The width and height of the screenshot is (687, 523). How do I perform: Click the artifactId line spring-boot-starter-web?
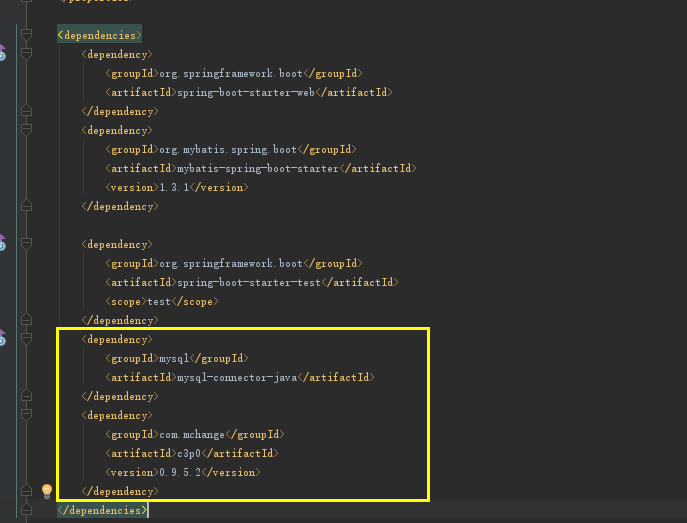[249, 92]
